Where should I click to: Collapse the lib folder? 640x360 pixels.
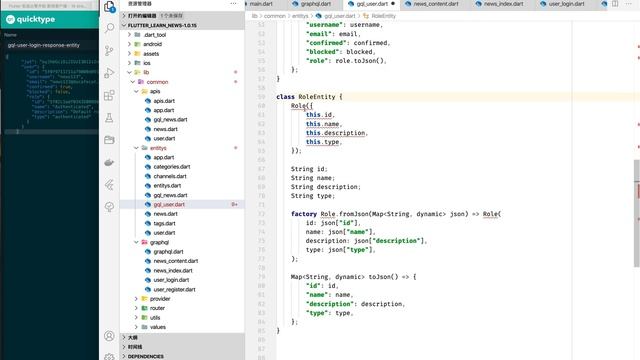pyautogui.click(x=183, y=72)
